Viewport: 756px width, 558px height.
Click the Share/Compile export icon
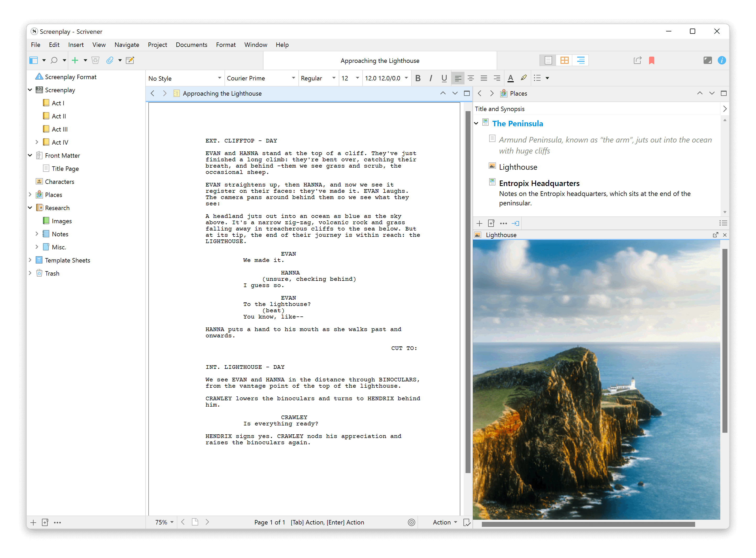(x=637, y=61)
